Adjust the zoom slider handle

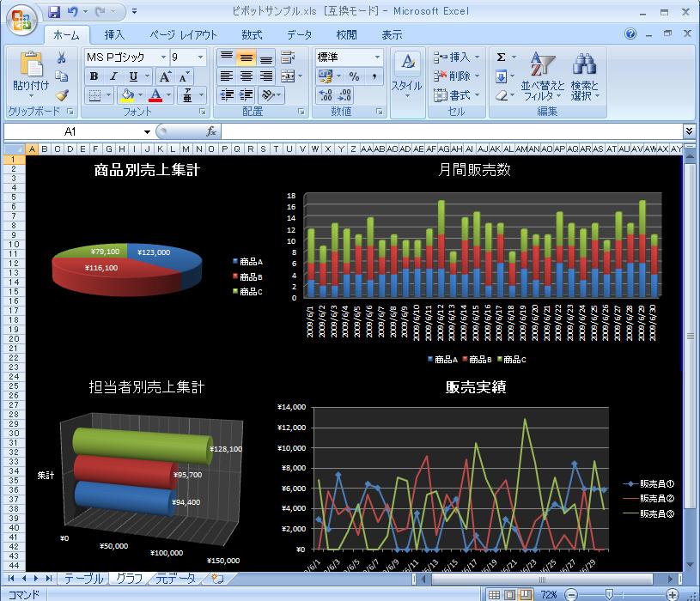tap(609, 594)
